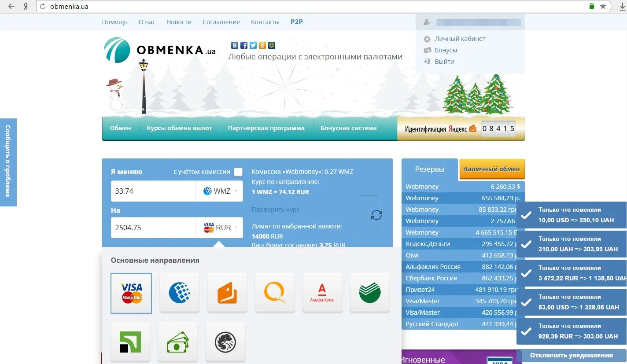Open the Контакты link

pyautogui.click(x=265, y=22)
